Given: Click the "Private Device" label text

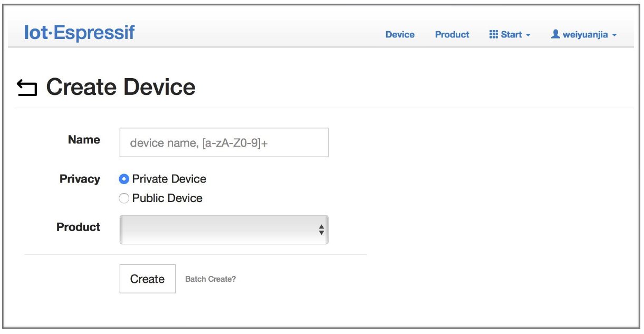Looking at the screenshot, I should click(x=169, y=179).
